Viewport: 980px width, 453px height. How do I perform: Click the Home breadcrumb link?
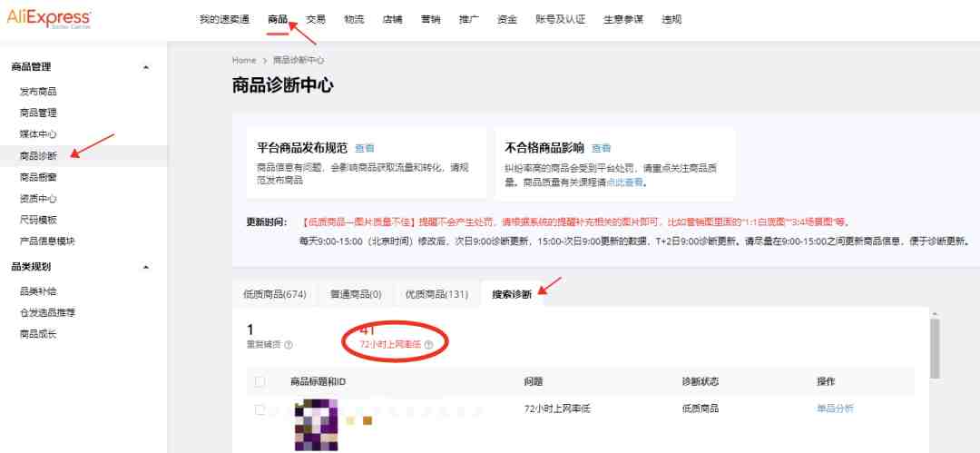(244, 60)
